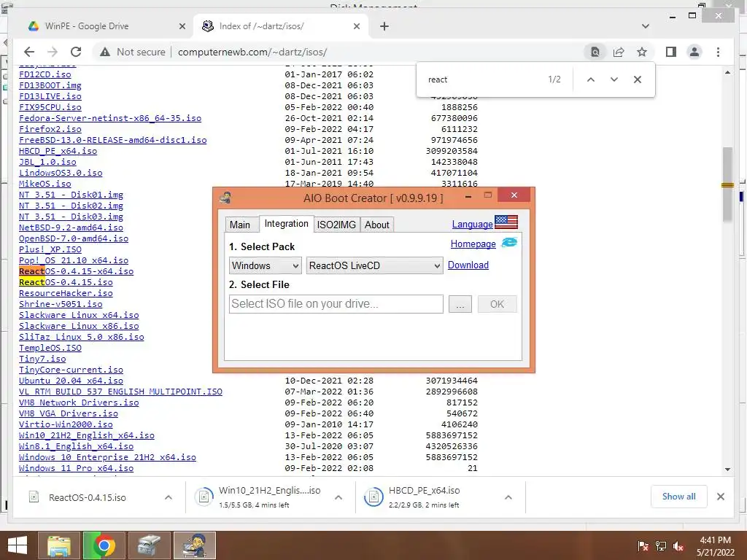Click the Select ISO file input field
747x560 pixels.
(x=336, y=304)
